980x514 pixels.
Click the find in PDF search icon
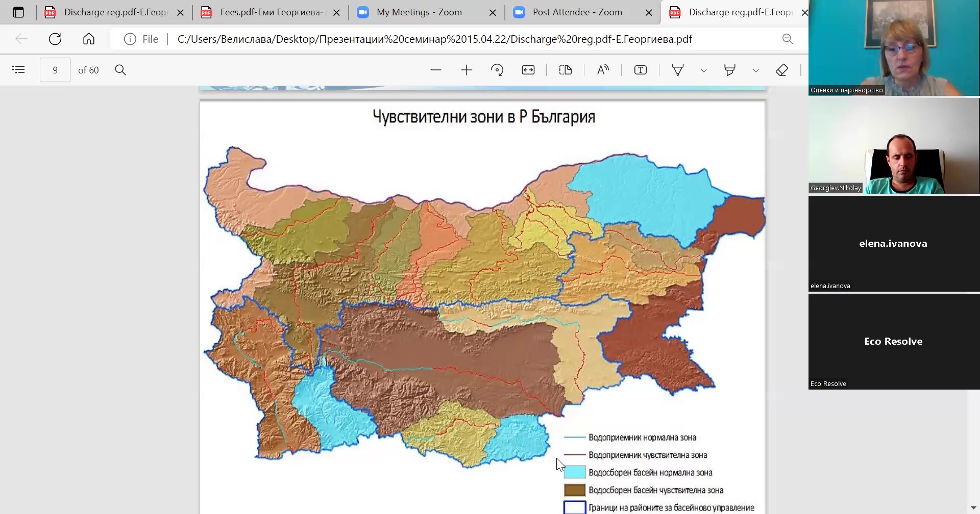120,70
